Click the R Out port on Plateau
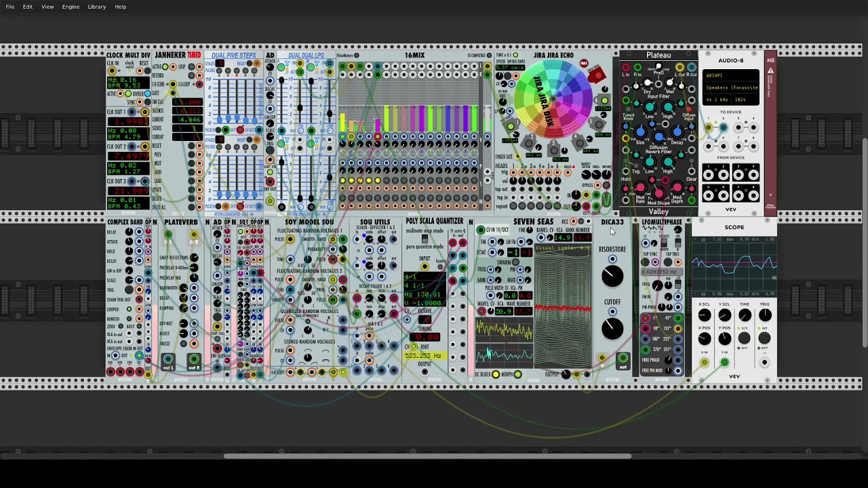The width and height of the screenshot is (868, 488). [x=691, y=67]
